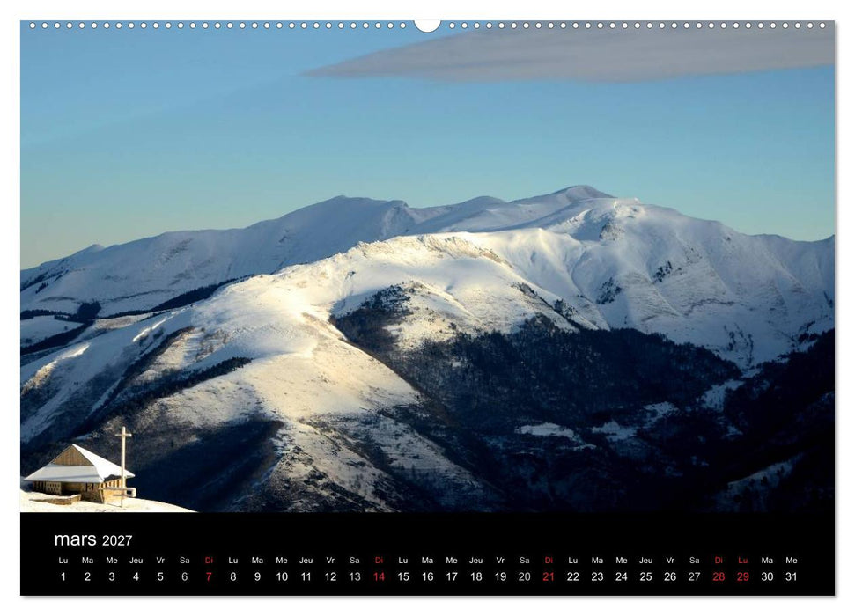Select day 12 in the calendar strip

click(330, 576)
